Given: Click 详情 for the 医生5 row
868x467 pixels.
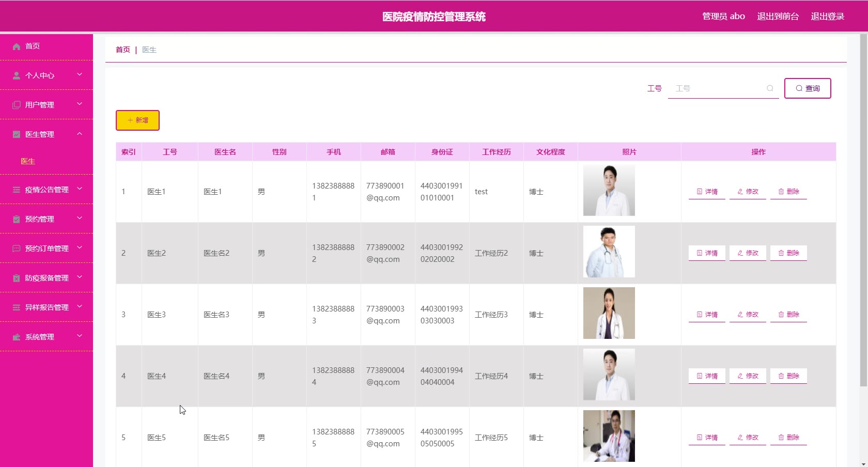Looking at the screenshot, I should click(707, 438).
